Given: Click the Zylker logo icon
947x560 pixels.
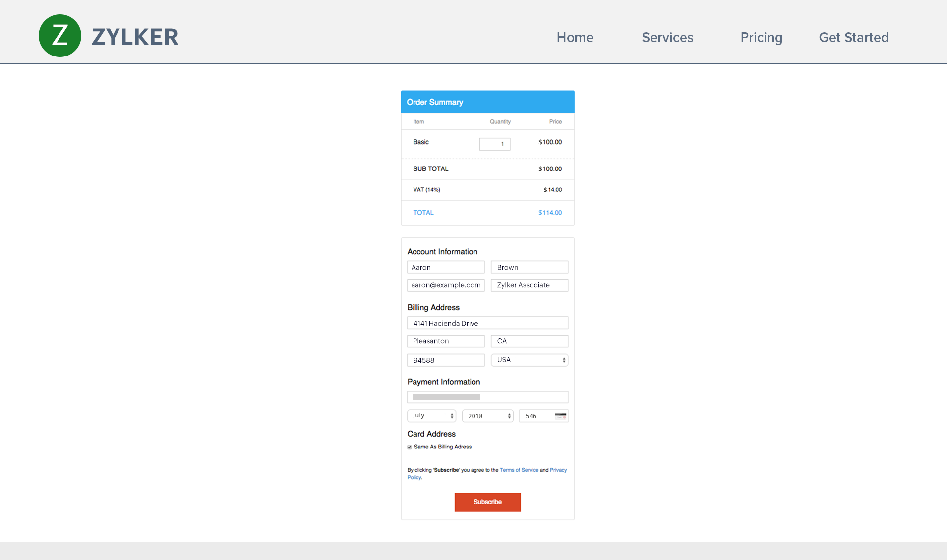Looking at the screenshot, I should pyautogui.click(x=59, y=35).
